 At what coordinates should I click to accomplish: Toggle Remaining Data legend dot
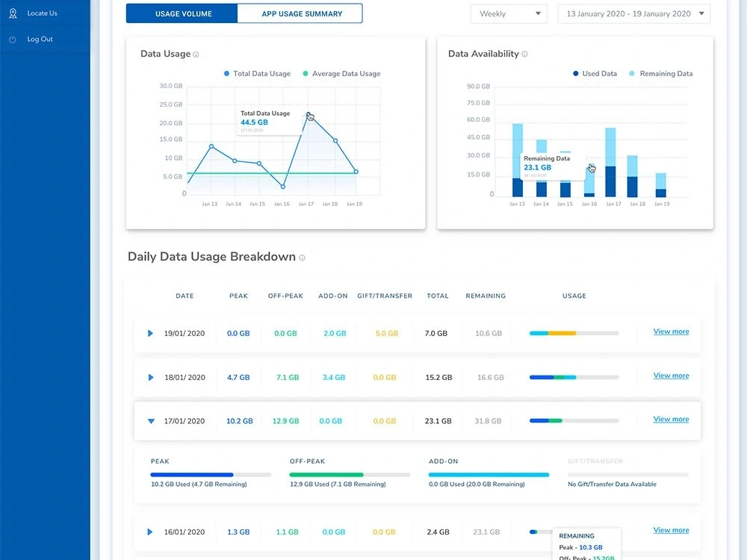coord(632,73)
